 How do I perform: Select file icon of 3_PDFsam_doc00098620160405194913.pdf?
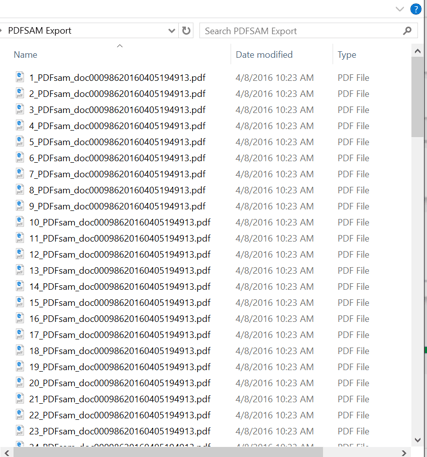20,109
